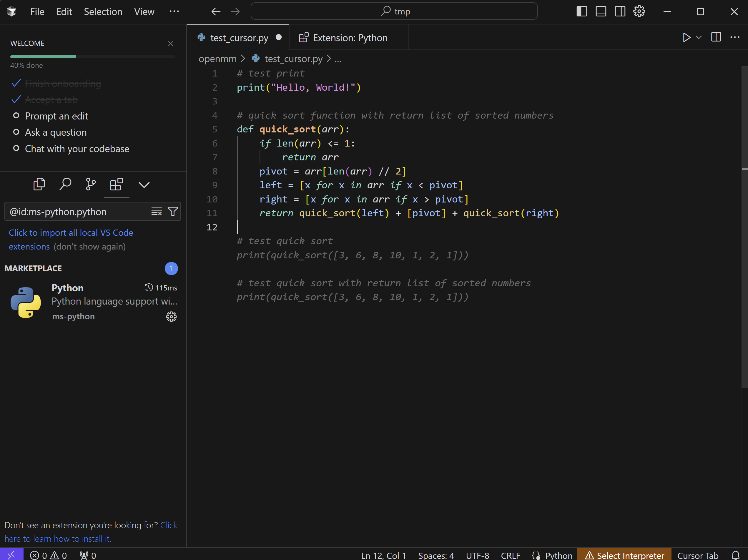
Task: Click the 115ms activation time icon
Action: coord(149,288)
